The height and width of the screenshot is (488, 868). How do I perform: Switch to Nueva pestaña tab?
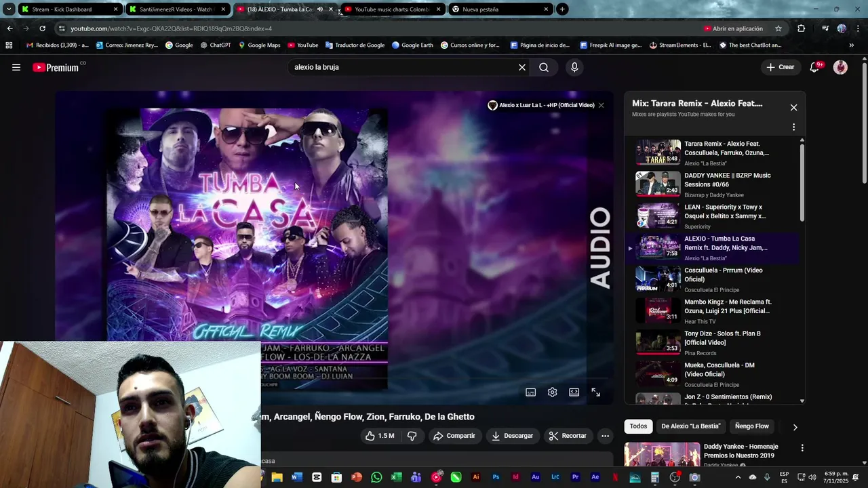[x=500, y=9]
